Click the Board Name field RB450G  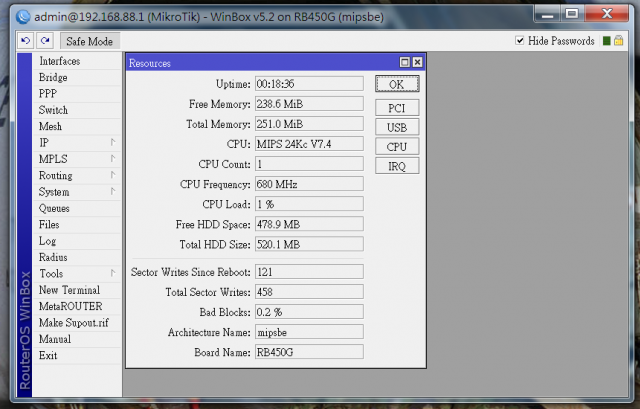[309, 352]
